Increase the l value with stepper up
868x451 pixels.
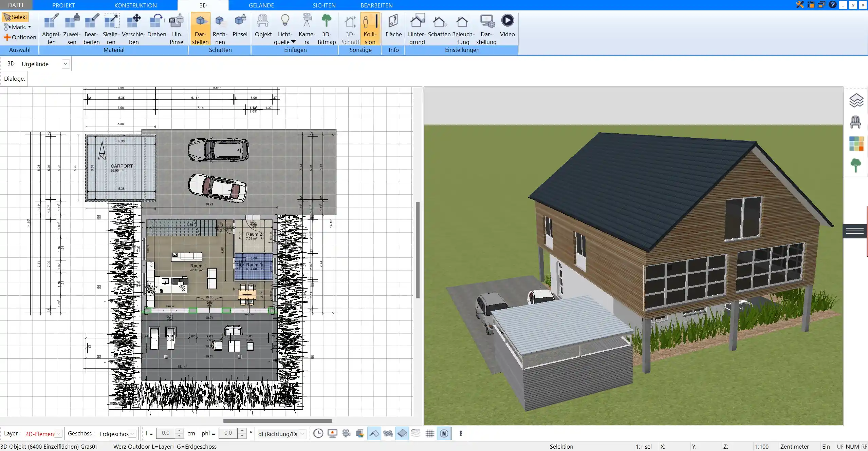[x=180, y=431]
